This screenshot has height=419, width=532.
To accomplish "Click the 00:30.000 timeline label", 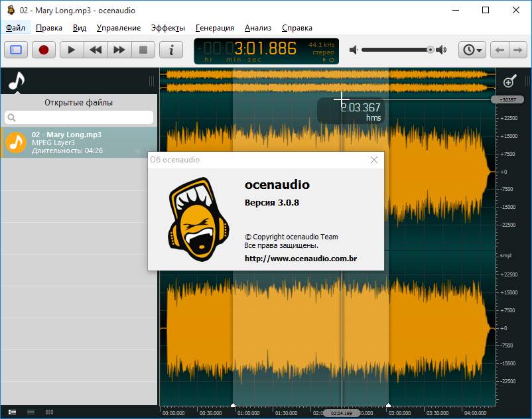I will click(x=210, y=413).
